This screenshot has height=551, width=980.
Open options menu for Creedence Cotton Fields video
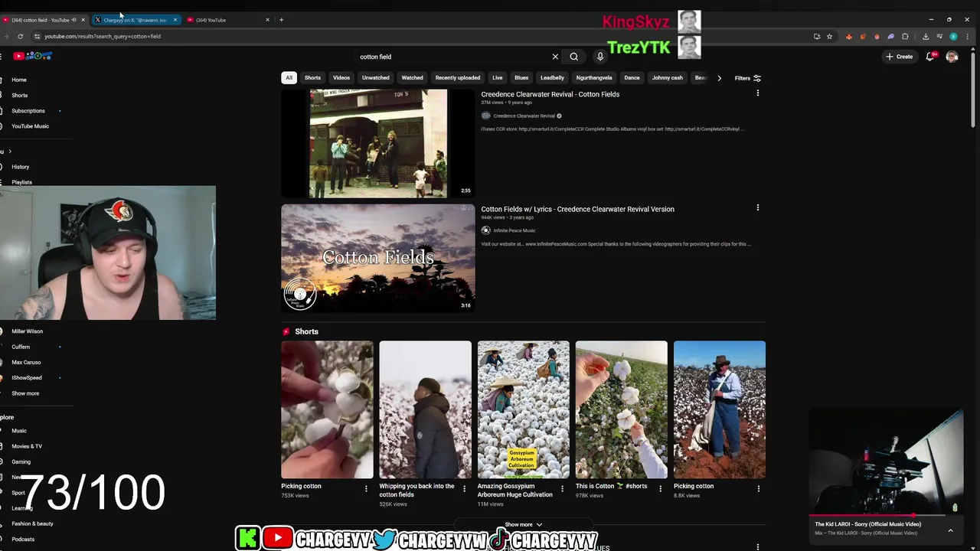point(758,93)
